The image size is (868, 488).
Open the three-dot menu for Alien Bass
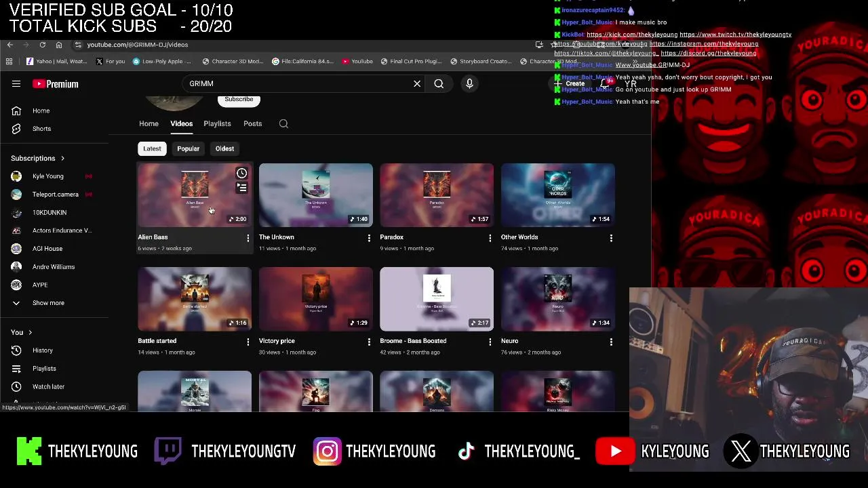[x=248, y=238]
